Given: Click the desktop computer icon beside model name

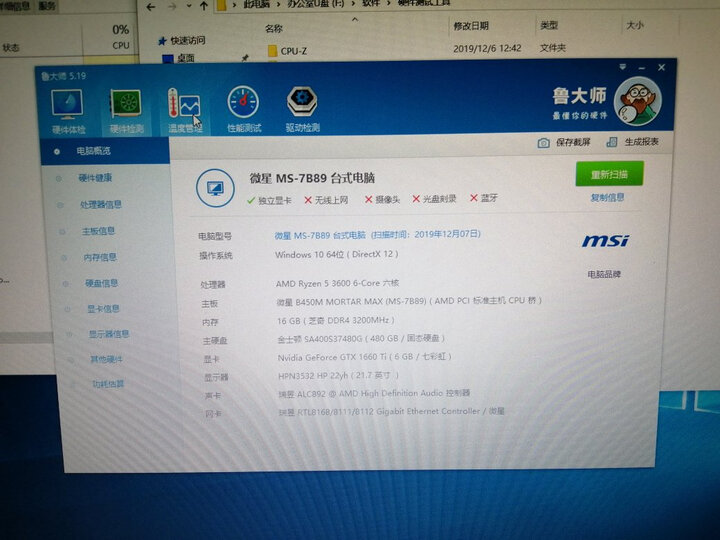Looking at the screenshot, I should point(215,188).
